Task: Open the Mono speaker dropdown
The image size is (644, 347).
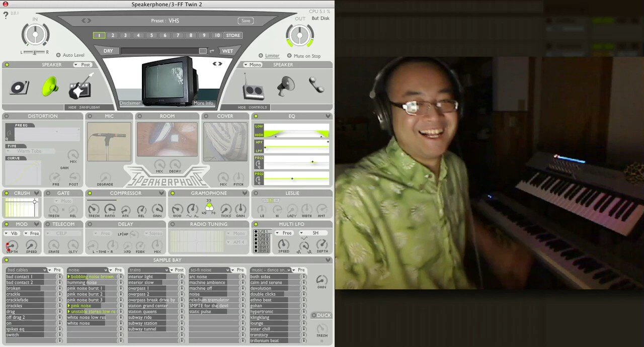Action: pyautogui.click(x=253, y=65)
